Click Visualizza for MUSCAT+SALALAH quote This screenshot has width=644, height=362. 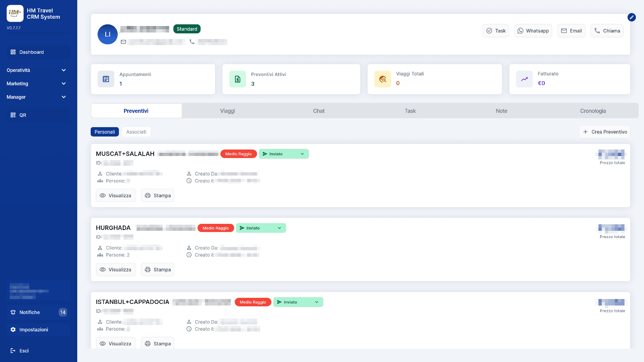pyautogui.click(x=116, y=195)
